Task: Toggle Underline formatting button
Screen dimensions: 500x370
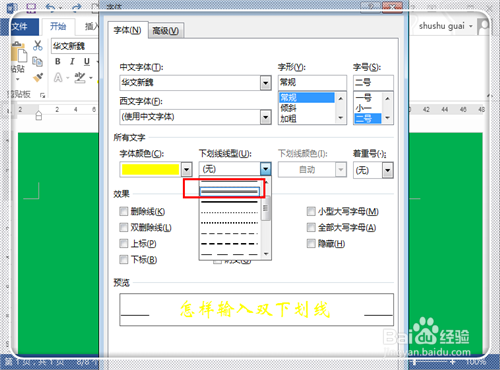Action: (x=87, y=61)
